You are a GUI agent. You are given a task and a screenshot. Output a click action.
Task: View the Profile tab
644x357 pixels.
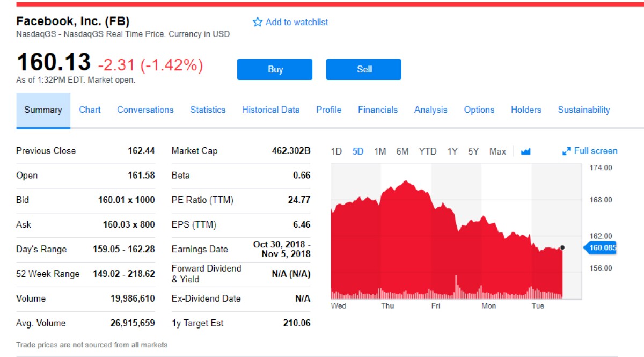[328, 110]
